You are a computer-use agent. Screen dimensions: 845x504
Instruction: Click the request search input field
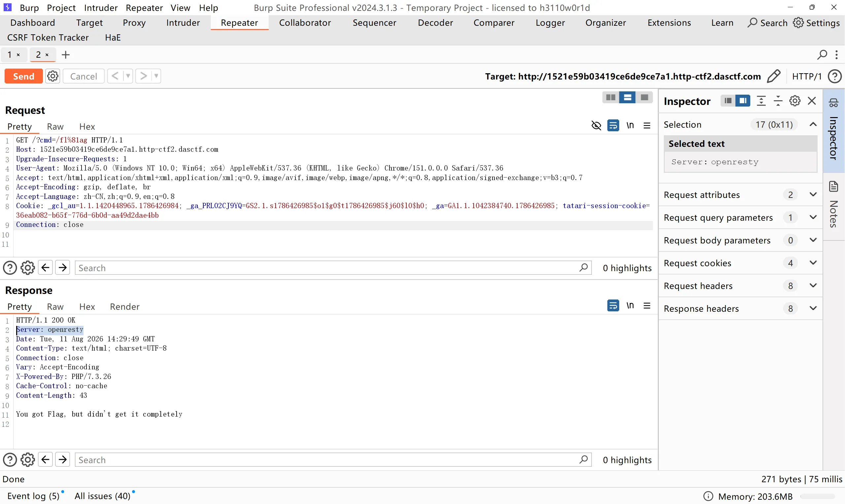coord(333,268)
